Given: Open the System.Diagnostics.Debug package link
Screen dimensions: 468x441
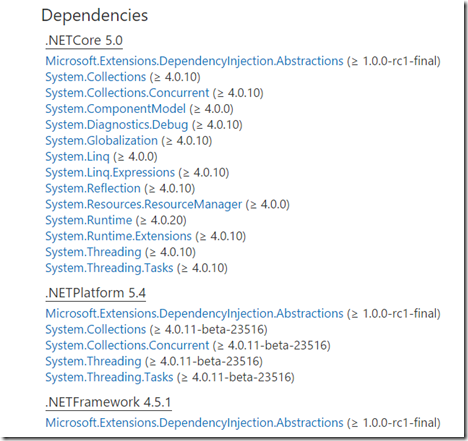Looking at the screenshot, I should pyautogui.click(x=117, y=125).
